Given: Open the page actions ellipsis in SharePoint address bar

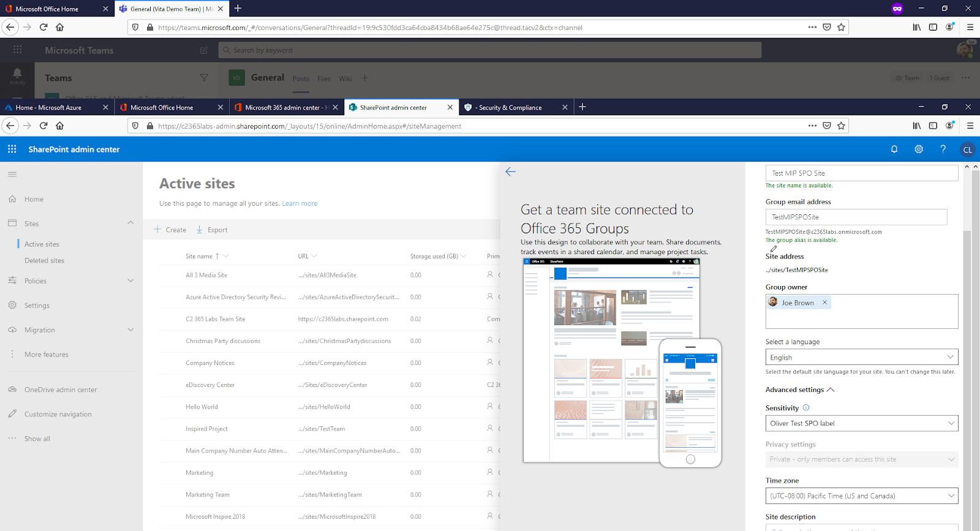Looking at the screenshot, I should click(x=812, y=126).
